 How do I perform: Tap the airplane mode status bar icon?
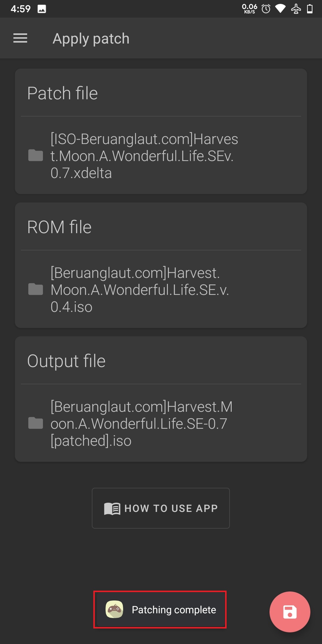[x=296, y=9]
